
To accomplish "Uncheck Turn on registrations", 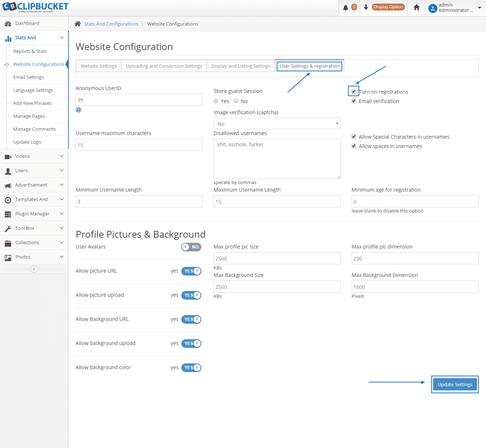I will 353,91.
